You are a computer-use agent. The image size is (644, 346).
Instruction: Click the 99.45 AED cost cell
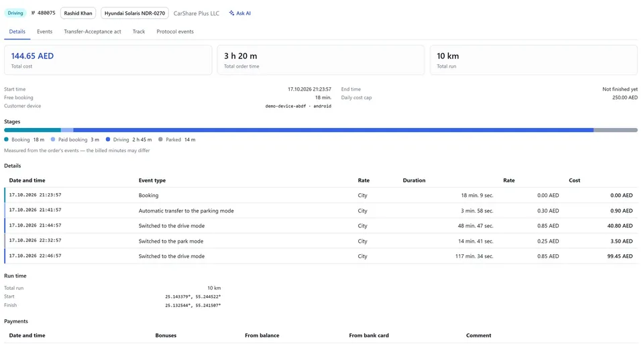click(x=620, y=256)
